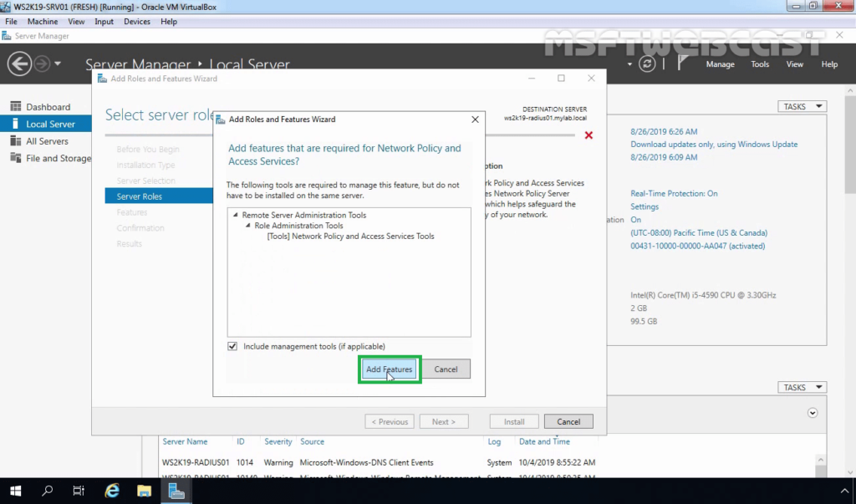The width and height of the screenshot is (856, 504).
Task: Sort events by Severity column
Action: pyautogui.click(x=278, y=441)
